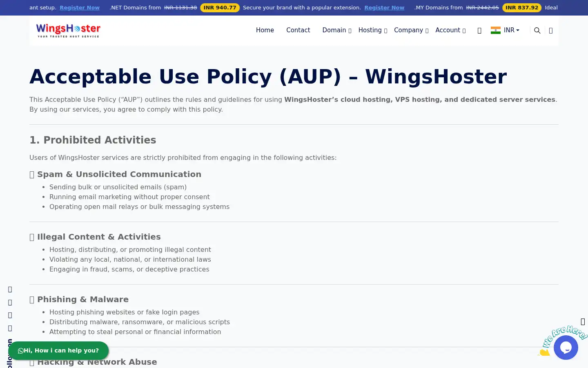Expand the Company menu
The image size is (588, 368).
tap(411, 30)
